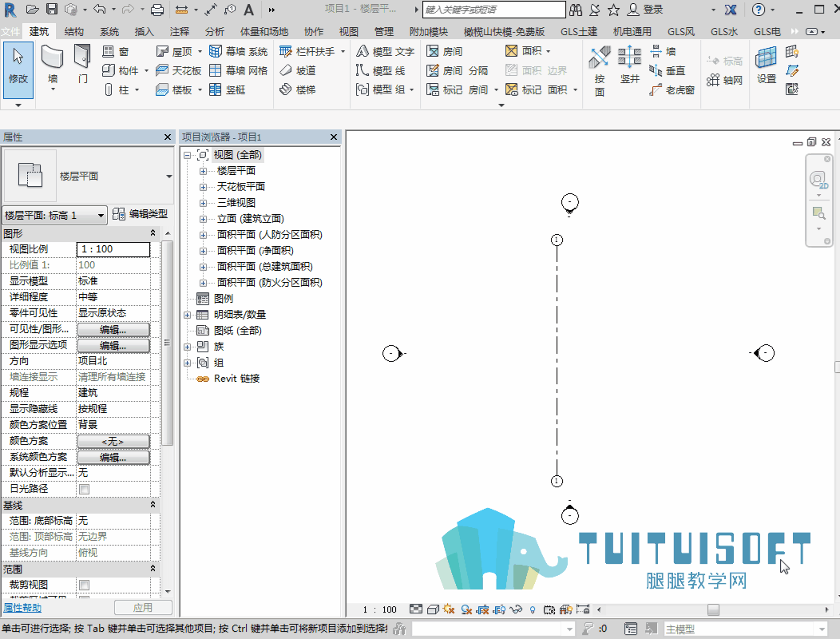Expand the 楼层平面 tree node
Image resolution: width=840 pixels, height=639 pixels.
click(203, 171)
